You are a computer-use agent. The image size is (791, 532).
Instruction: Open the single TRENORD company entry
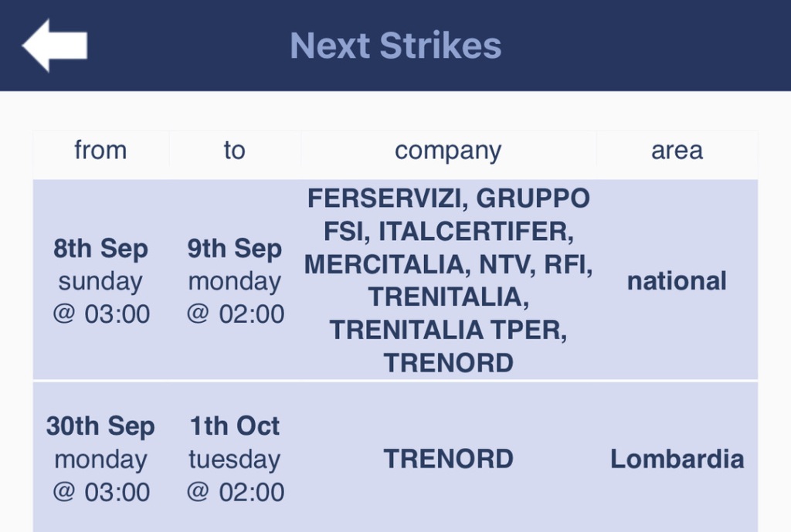(x=449, y=459)
